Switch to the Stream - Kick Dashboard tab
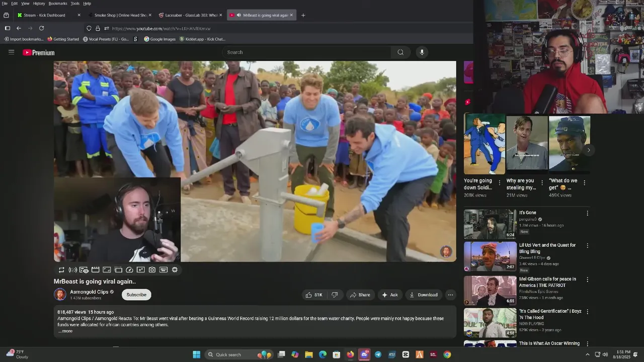 (x=48, y=15)
